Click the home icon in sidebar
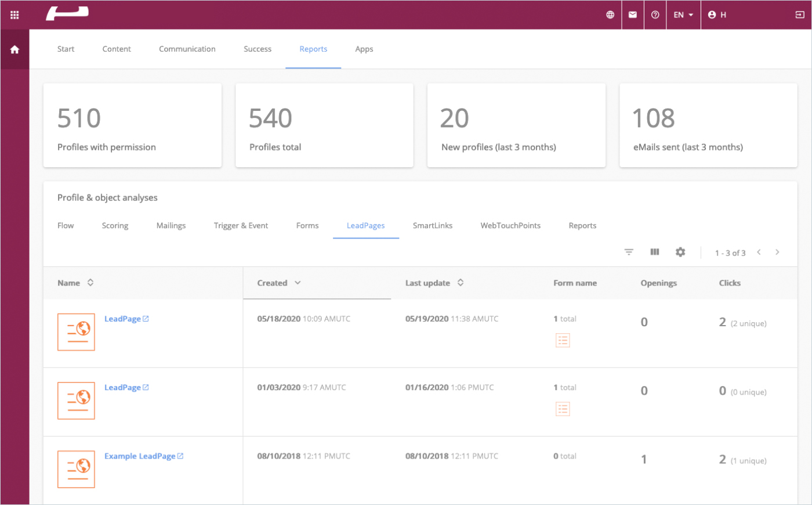This screenshot has width=812, height=505. click(14, 50)
